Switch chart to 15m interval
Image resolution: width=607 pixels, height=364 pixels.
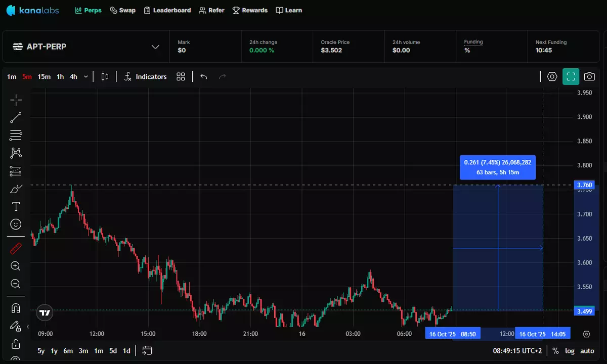point(44,77)
